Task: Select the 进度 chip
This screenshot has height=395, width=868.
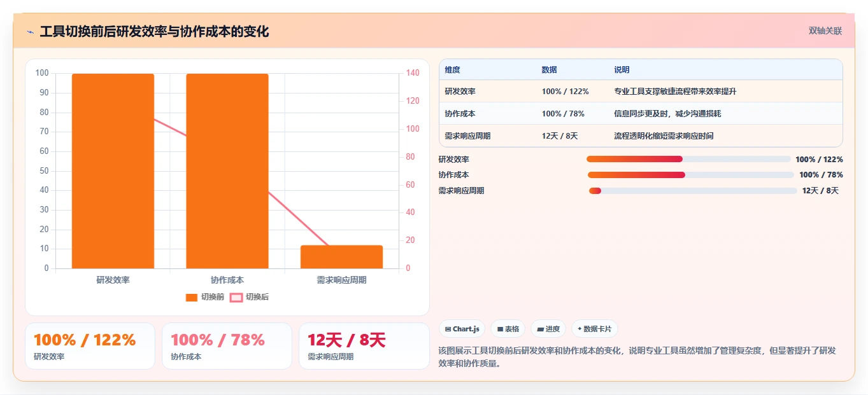Action: point(548,329)
